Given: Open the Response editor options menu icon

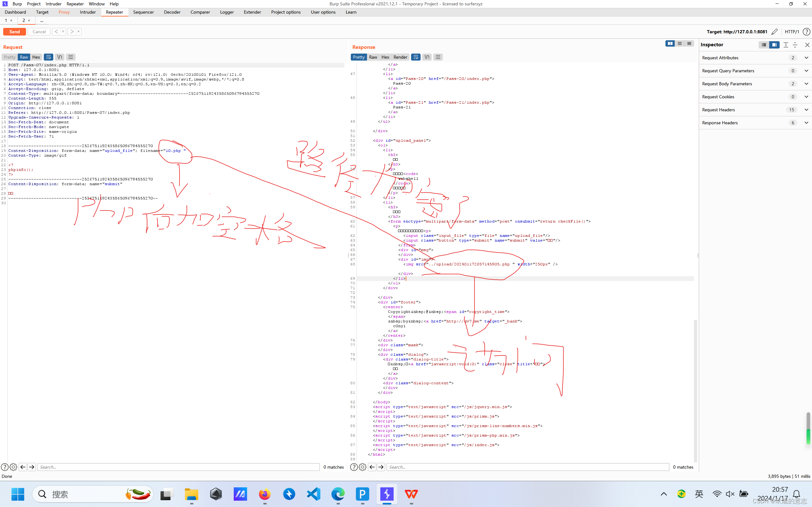Looking at the screenshot, I should coord(438,57).
